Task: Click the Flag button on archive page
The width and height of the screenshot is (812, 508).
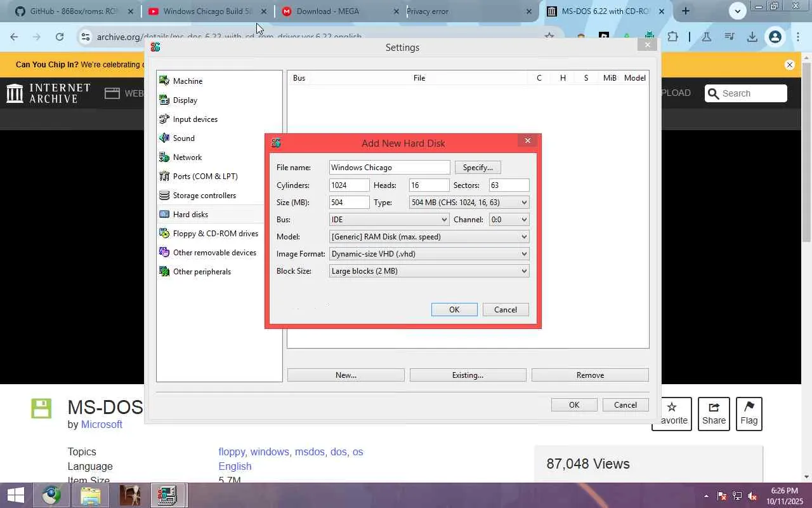Action: click(x=749, y=414)
